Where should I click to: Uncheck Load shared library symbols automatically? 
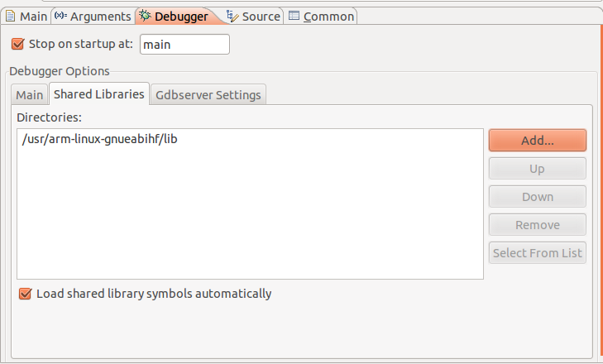pos(26,293)
